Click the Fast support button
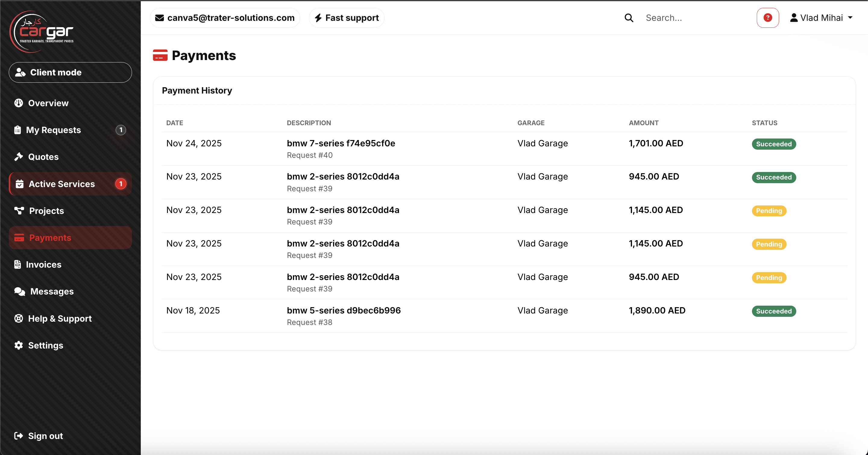The height and width of the screenshot is (455, 868). point(346,17)
